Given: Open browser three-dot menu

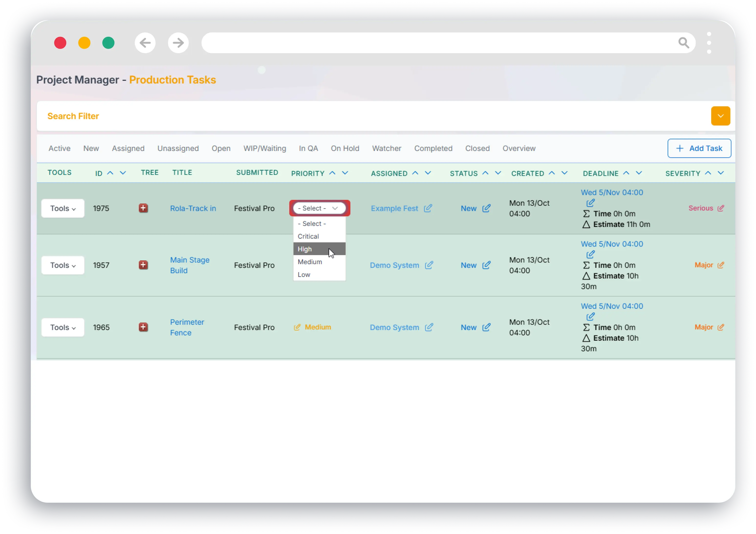Looking at the screenshot, I should [x=709, y=43].
